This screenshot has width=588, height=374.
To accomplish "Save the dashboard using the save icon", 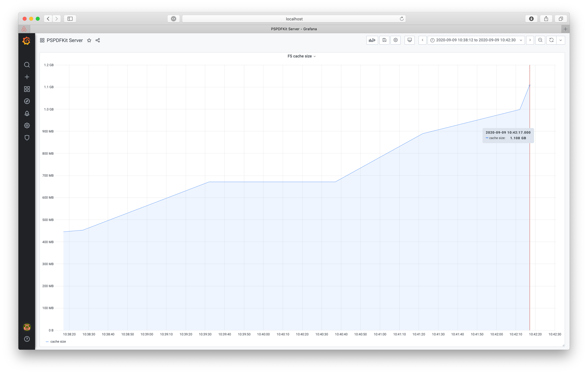I will point(384,40).
